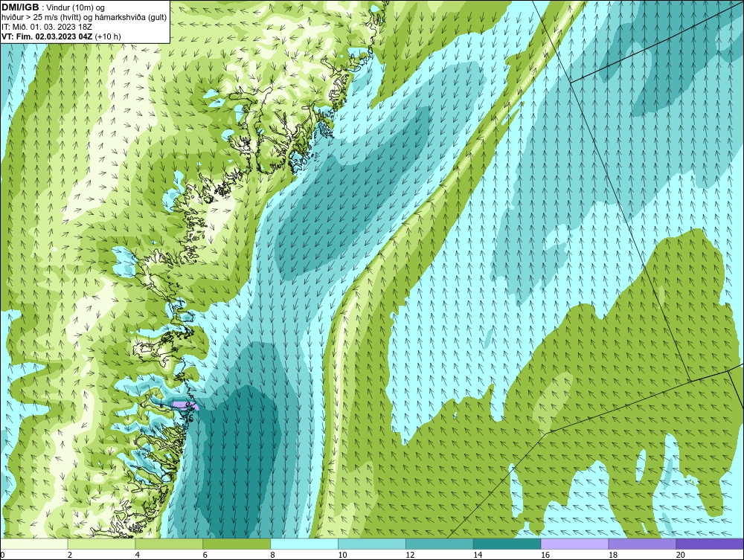Click the 0–2 m/s palest legend swatch
This screenshot has width=744, height=560.
[x=34, y=544]
